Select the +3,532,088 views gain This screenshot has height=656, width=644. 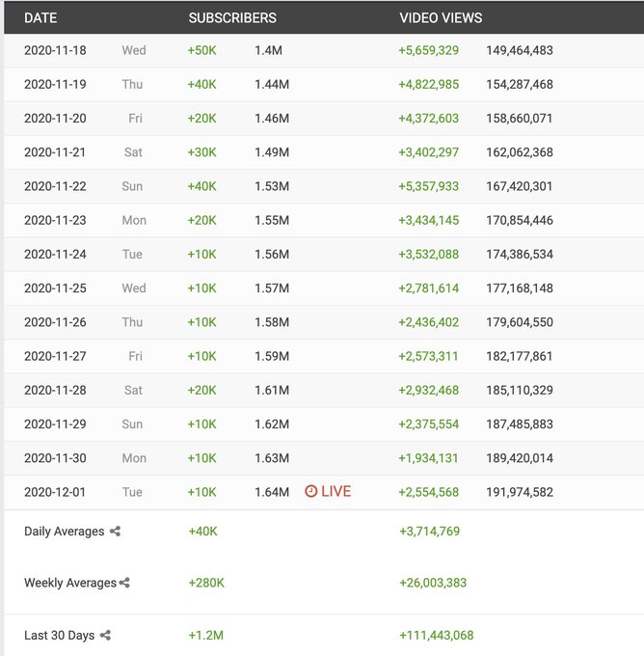429,254
